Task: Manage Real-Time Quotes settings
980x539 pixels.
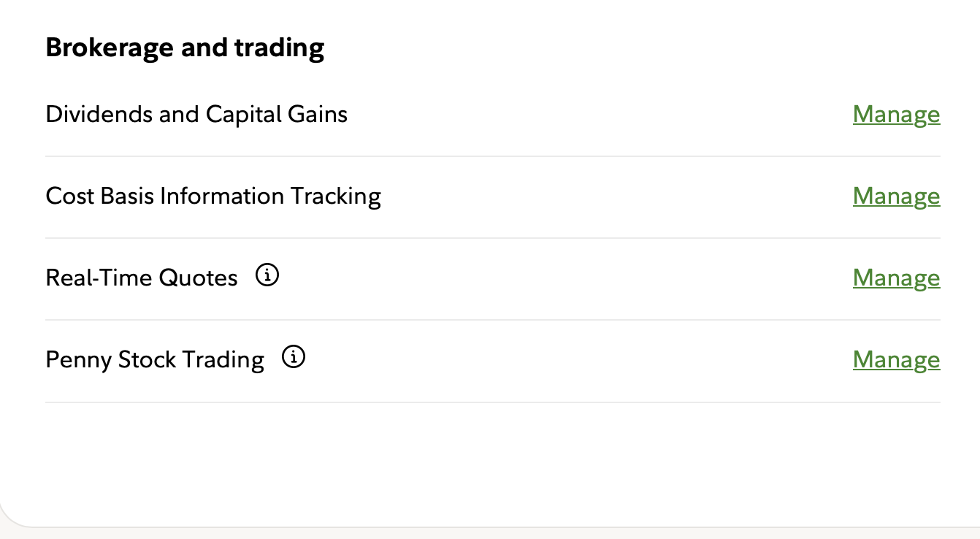Action: [896, 278]
